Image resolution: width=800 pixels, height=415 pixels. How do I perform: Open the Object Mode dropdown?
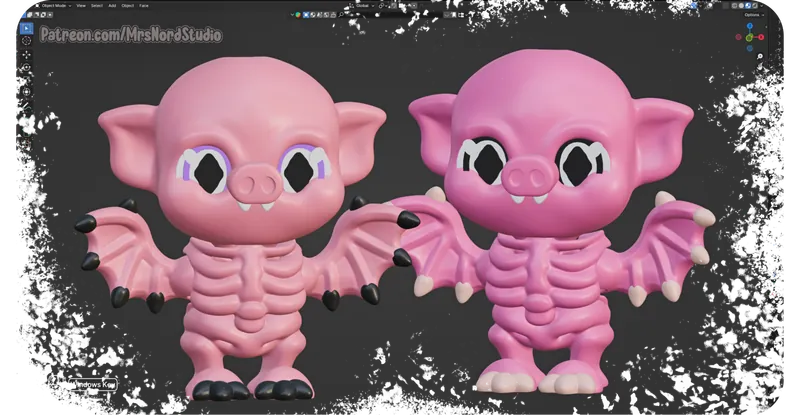point(54,6)
